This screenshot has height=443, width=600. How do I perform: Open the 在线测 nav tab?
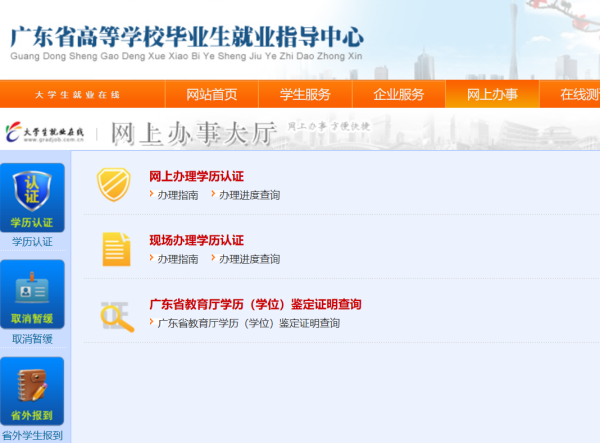570,94
